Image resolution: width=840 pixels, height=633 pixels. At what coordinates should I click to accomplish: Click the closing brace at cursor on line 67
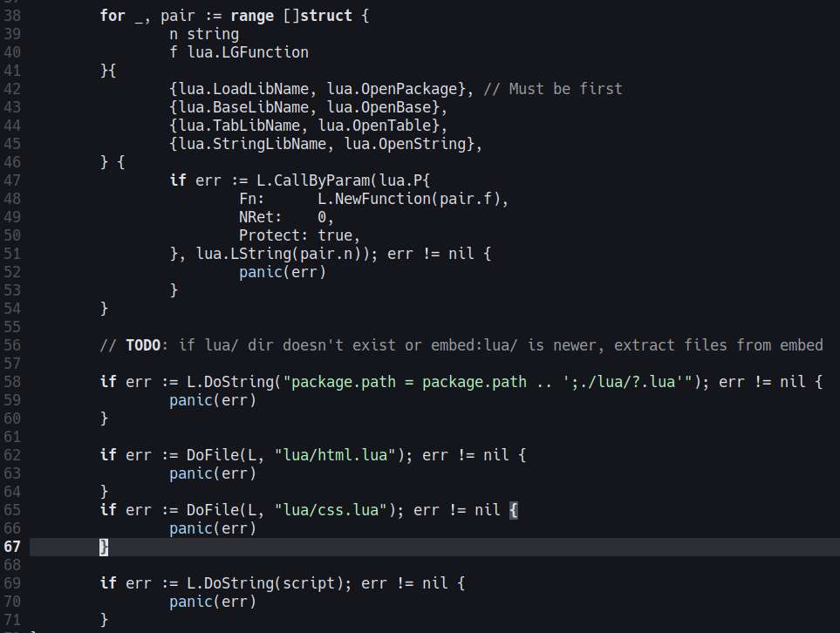[x=104, y=547]
